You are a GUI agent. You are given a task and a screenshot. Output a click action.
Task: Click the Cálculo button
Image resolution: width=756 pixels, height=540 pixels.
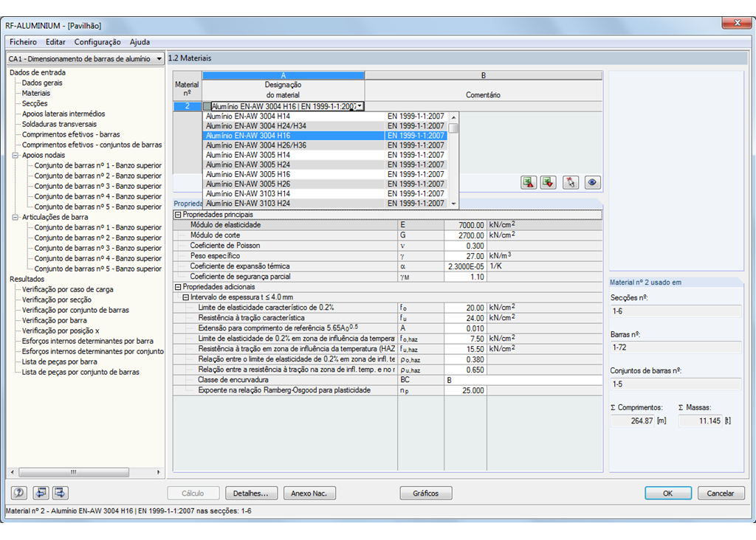[x=193, y=494]
